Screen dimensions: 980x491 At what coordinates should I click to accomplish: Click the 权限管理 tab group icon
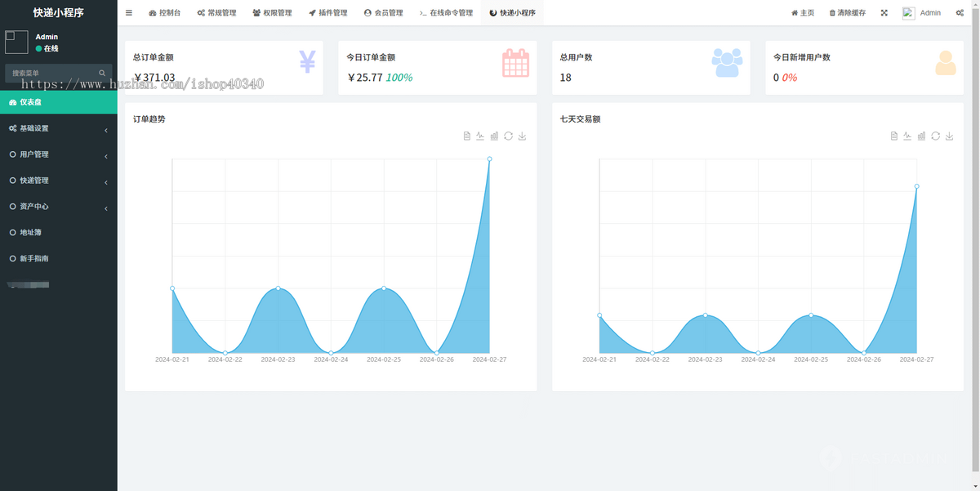point(256,13)
